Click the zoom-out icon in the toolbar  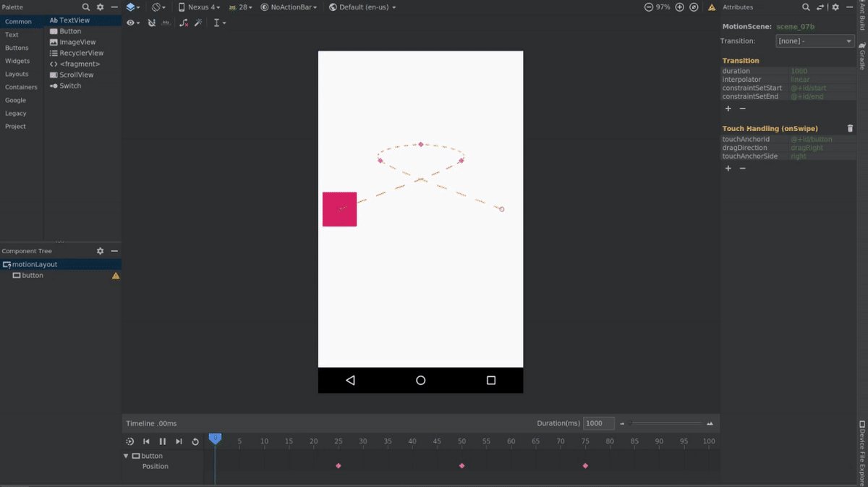click(649, 7)
